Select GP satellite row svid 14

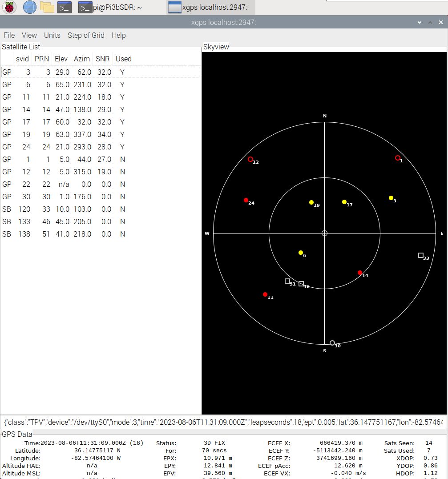101,110
